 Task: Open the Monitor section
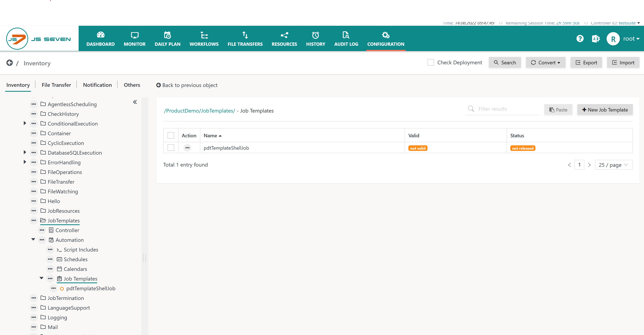point(135,39)
